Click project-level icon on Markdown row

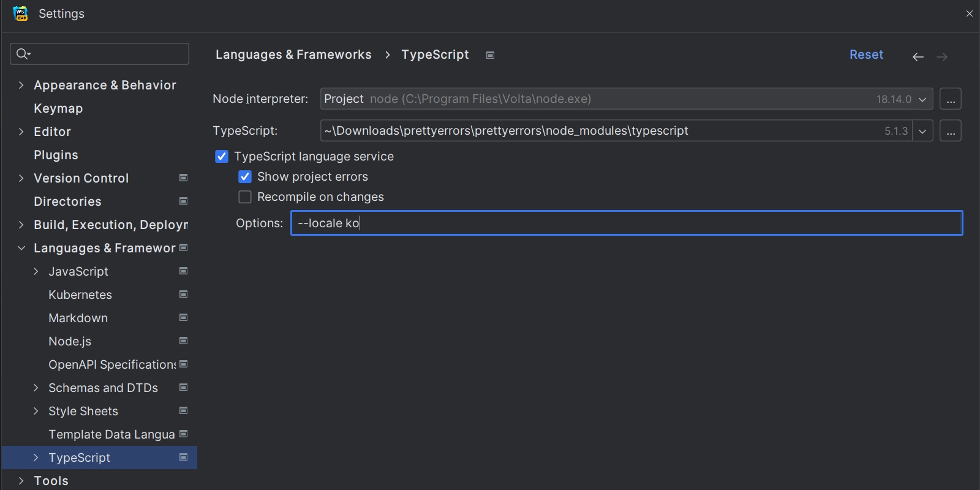(183, 317)
